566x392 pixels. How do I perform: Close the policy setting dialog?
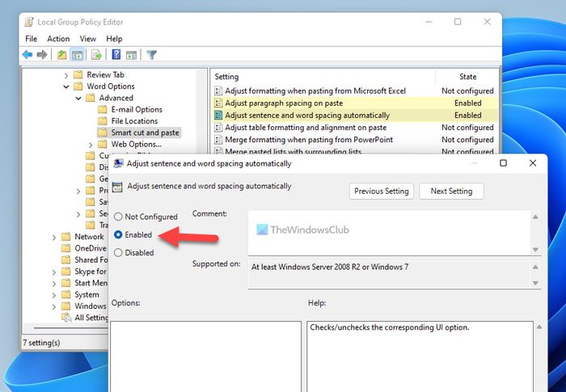532,163
